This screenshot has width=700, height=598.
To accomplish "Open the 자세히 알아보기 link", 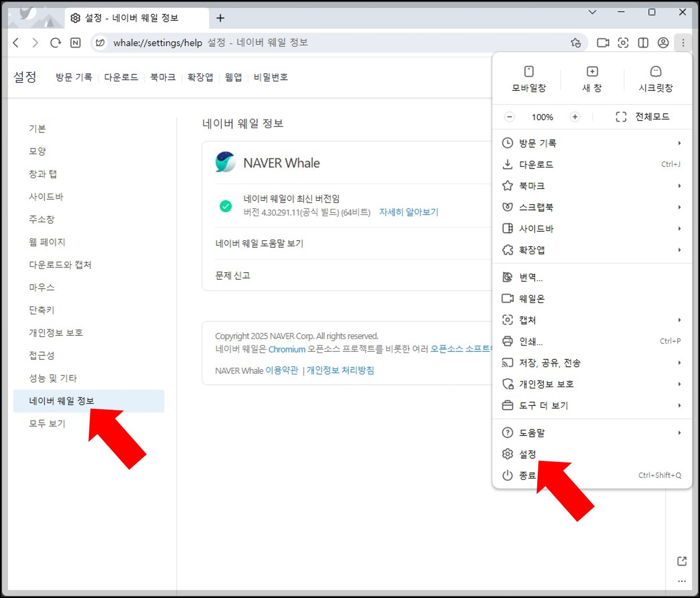I will click(409, 212).
